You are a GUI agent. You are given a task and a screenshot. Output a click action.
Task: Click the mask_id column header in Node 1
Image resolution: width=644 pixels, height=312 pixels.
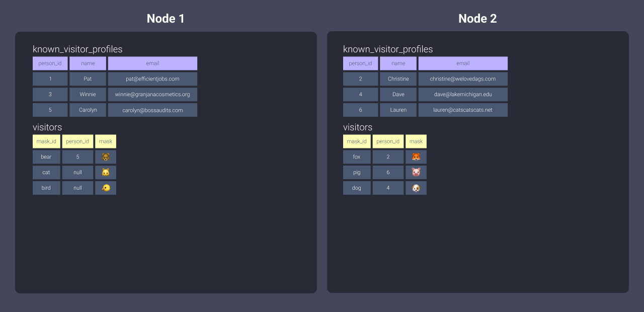pos(46,141)
